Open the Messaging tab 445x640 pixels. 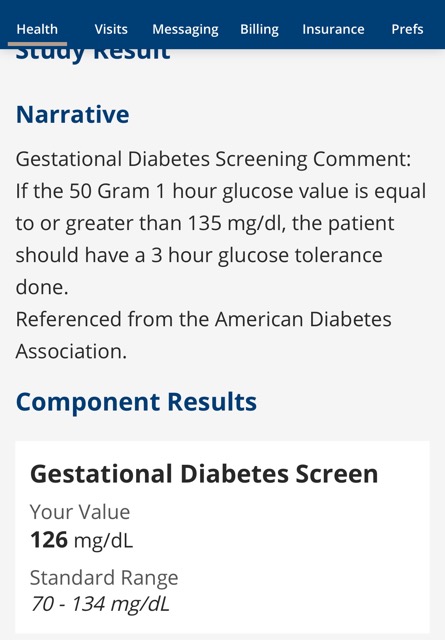[x=185, y=29]
